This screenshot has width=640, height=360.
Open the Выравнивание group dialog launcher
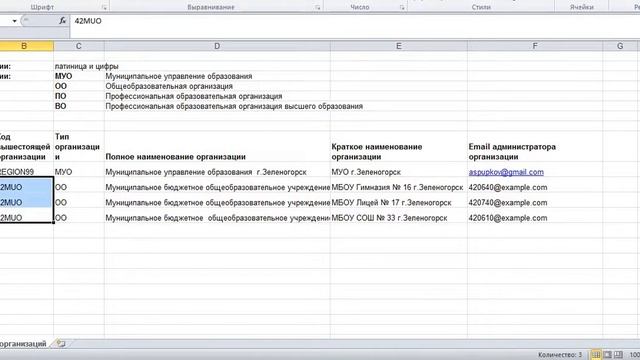pos(318,7)
